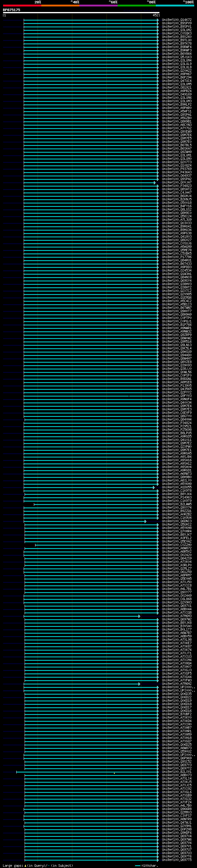Click the cyan ~100% identity legend segment
The image size is (197, 868).
(175, 6)
